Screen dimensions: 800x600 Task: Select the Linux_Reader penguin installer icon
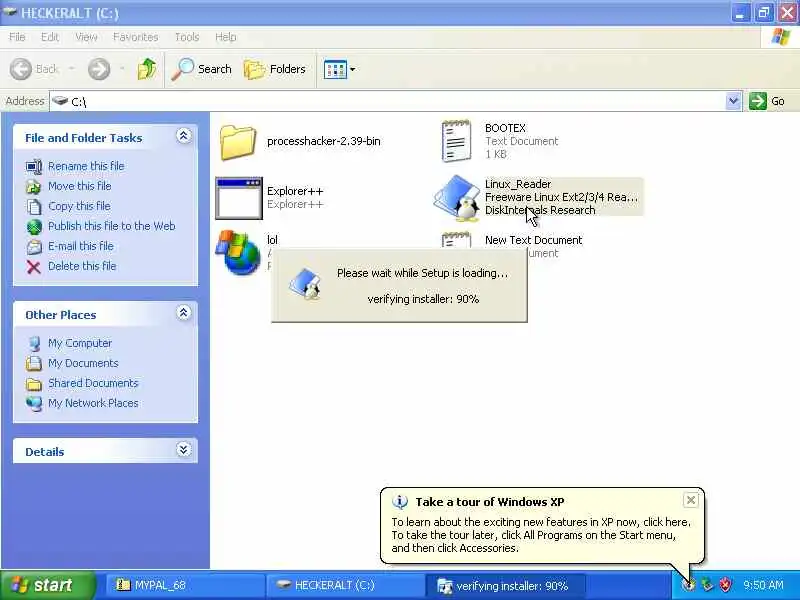click(457, 198)
